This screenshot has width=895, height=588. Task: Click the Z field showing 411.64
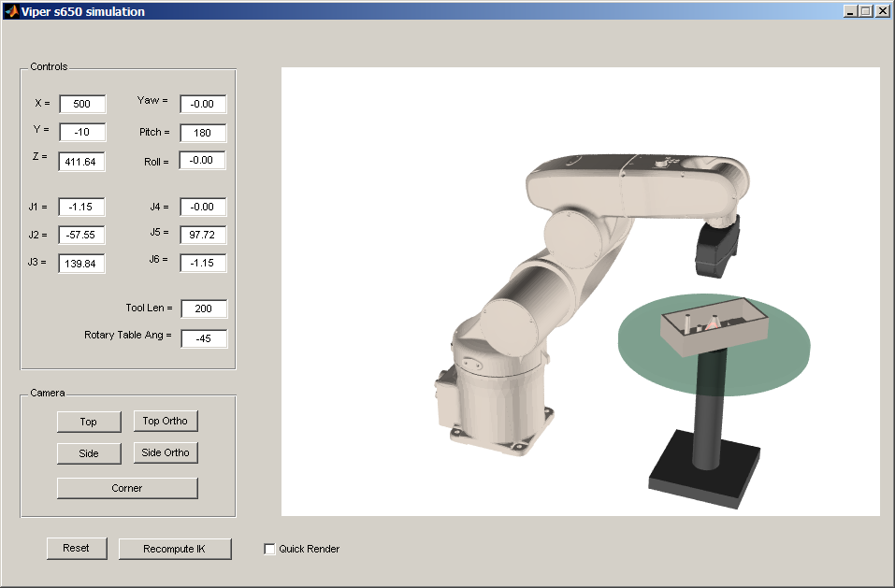(81, 162)
